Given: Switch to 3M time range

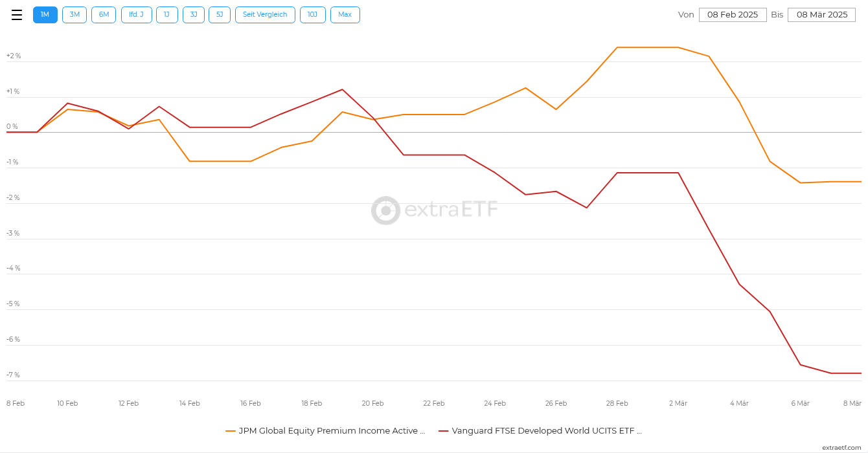Looking at the screenshot, I should point(74,15).
